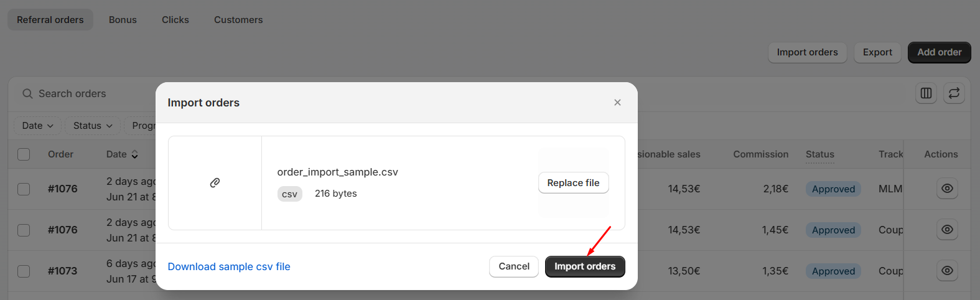Open the Status filter dropdown
This screenshot has height=300, width=980.
click(93, 126)
